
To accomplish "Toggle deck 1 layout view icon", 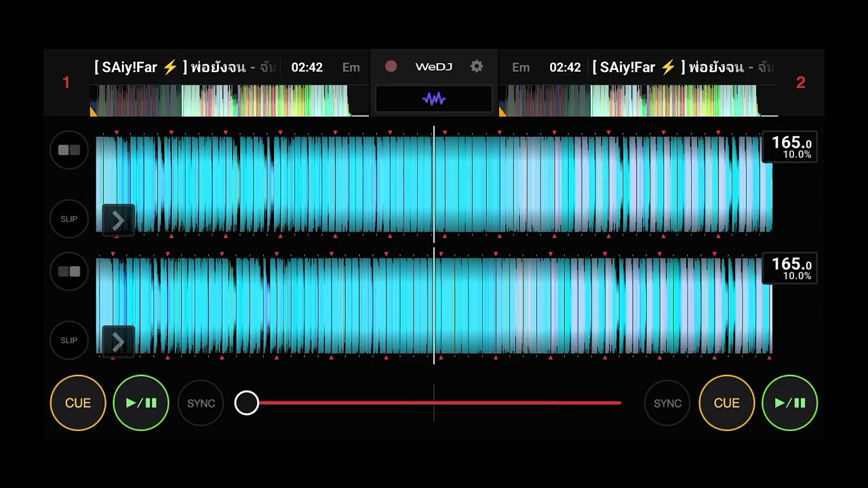I will tap(69, 150).
